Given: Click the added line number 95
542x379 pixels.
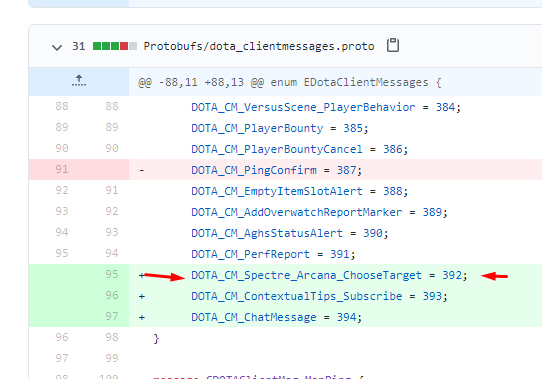Looking at the screenshot, I should [x=112, y=274].
